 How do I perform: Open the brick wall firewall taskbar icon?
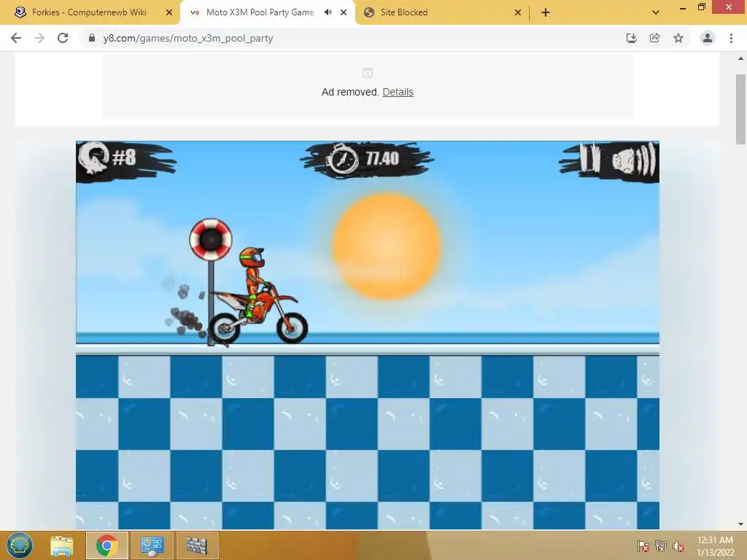coord(197,545)
